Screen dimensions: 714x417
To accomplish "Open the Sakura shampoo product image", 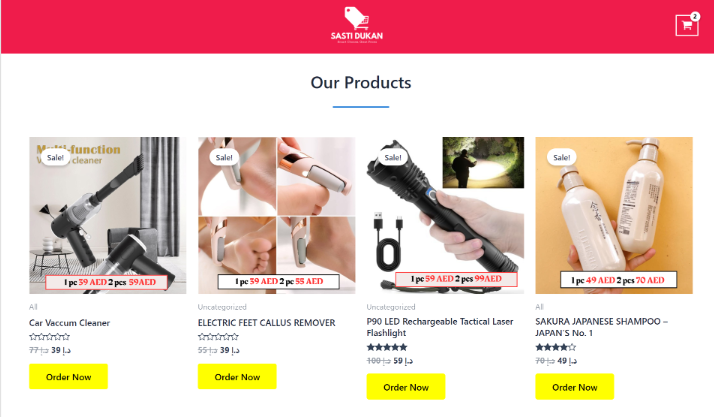I will pyautogui.click(x=614, y=215).
